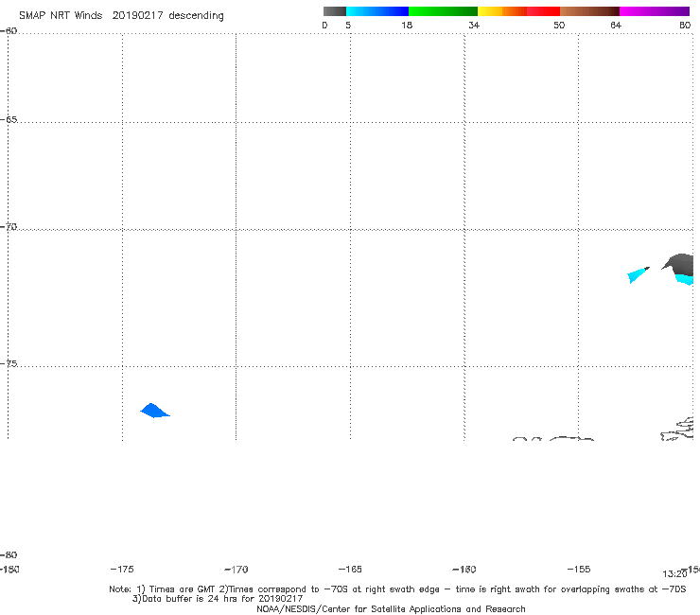
Task: Click the -75 latitude axis label
Action: coord(9,363)
